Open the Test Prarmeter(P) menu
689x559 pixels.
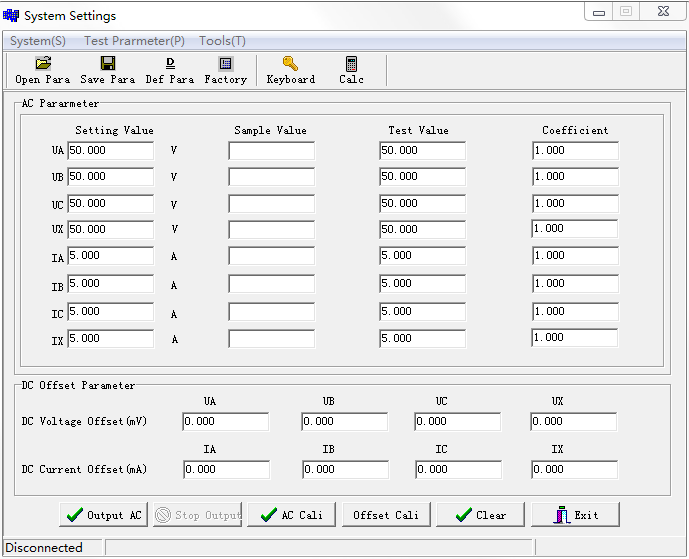point(134,41)
